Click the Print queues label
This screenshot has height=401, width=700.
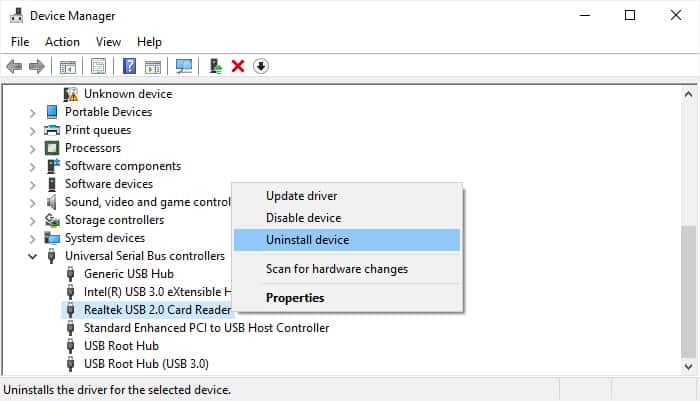click(x=98, y=130)
